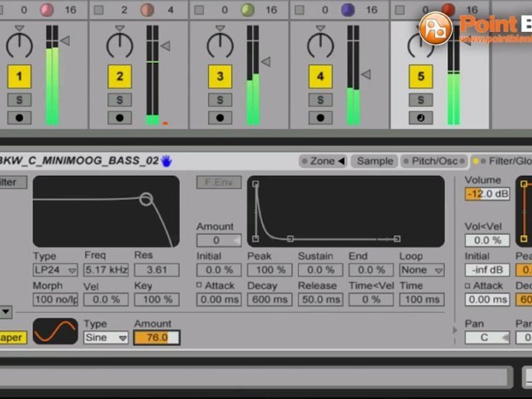The width and height of the screenshot is (532, 399).
Task: Arm track 4 for recording
Action: click(x=320, y=117)
